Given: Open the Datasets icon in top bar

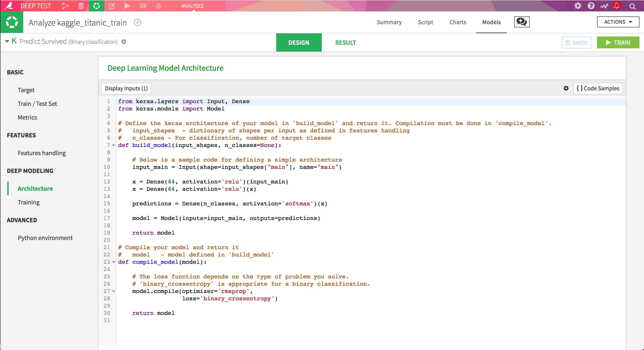Looking at the screenshot, I should point(81,6).
